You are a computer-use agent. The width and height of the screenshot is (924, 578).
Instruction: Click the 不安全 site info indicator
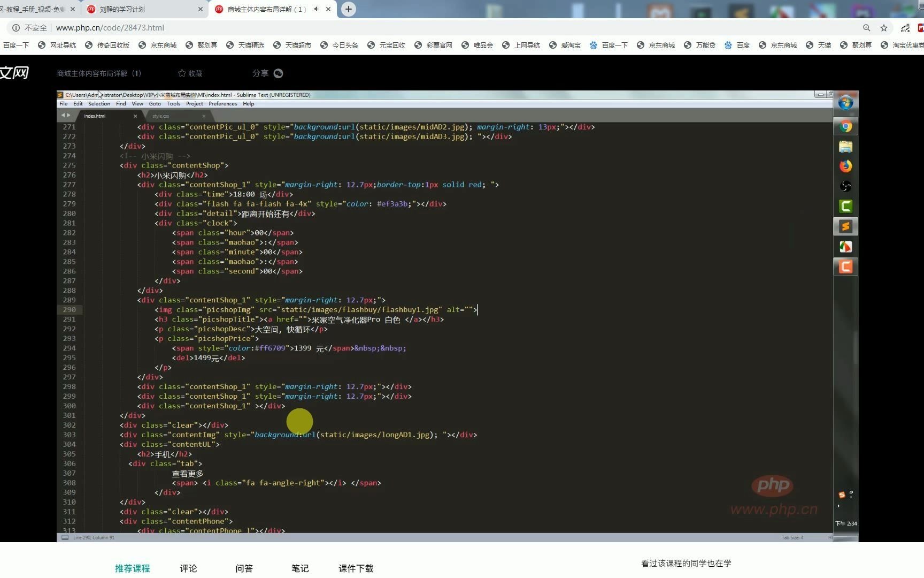click(30, 28)
